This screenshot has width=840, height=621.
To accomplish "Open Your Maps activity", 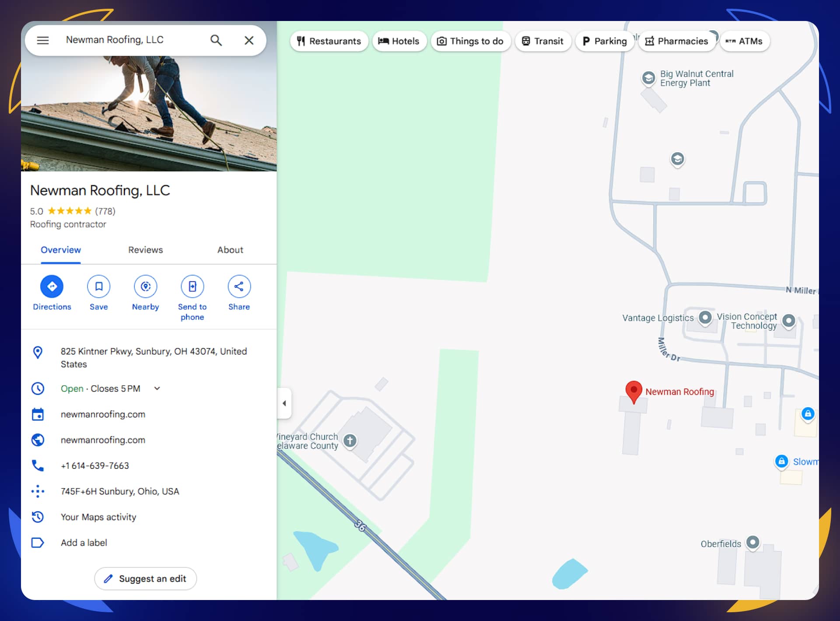I will [x=98, y=517].
